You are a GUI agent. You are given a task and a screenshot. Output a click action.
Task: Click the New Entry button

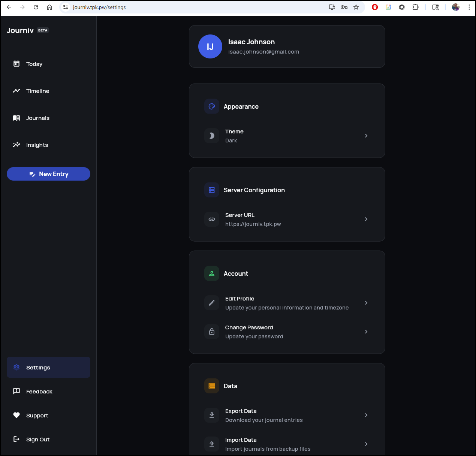pyautogui.click(x=48, y=174)
